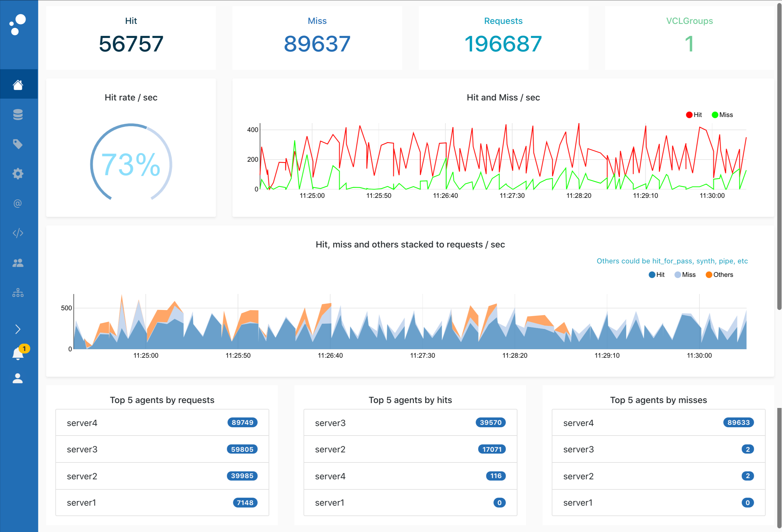Toggle the Hit series in the stacked chart legend
This screenshot has height=532, width=782.
(x=656, y=274)
